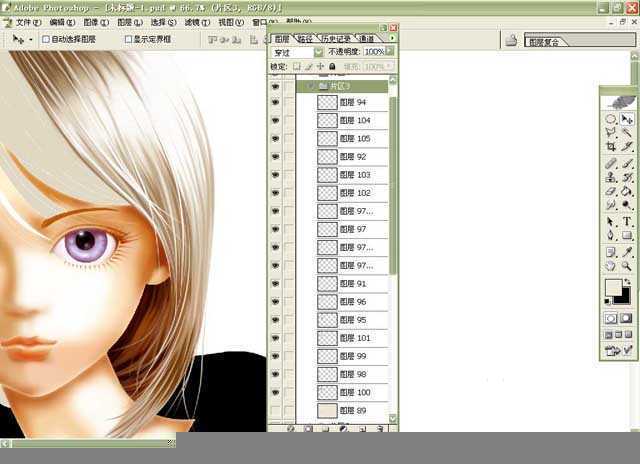Select the Brush tool
This screenshot has width=640, height=464.
pos(627,164)
